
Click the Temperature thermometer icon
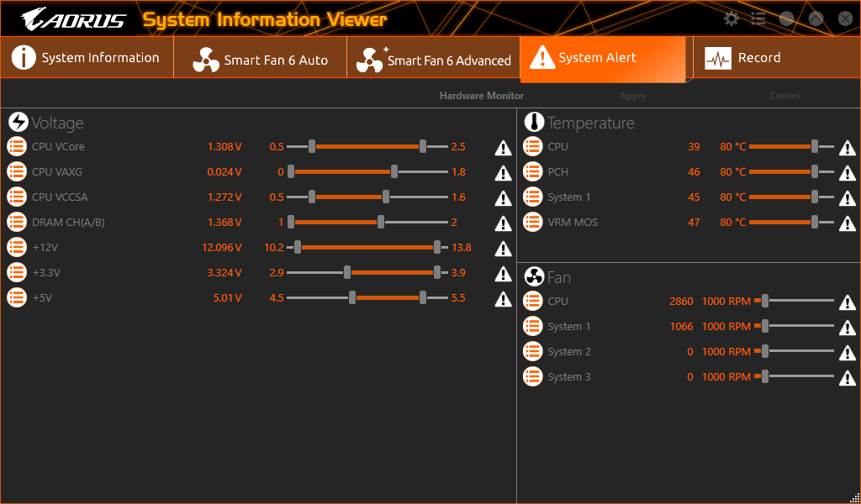pos(534,122)
